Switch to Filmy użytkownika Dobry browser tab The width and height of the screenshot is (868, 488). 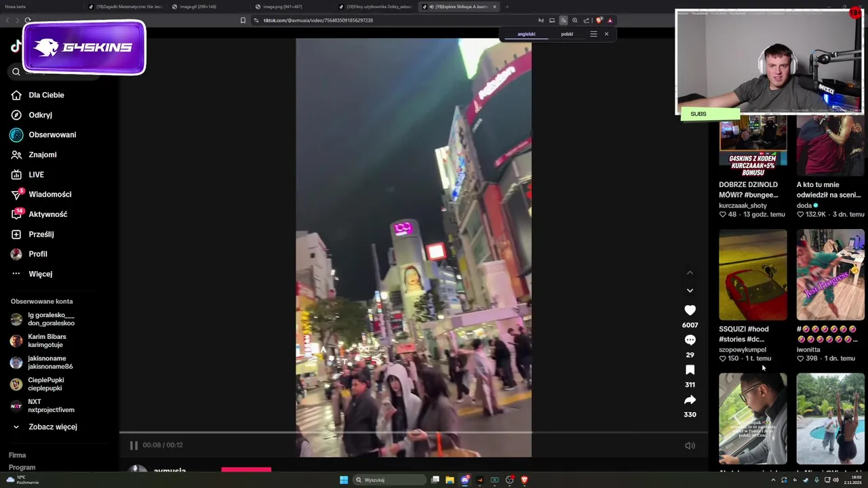click(x=375, y=7)
